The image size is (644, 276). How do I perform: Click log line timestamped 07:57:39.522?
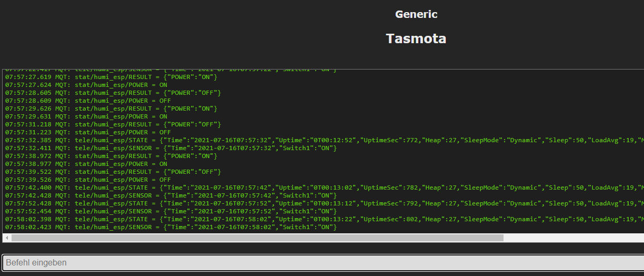coord(113,172)
